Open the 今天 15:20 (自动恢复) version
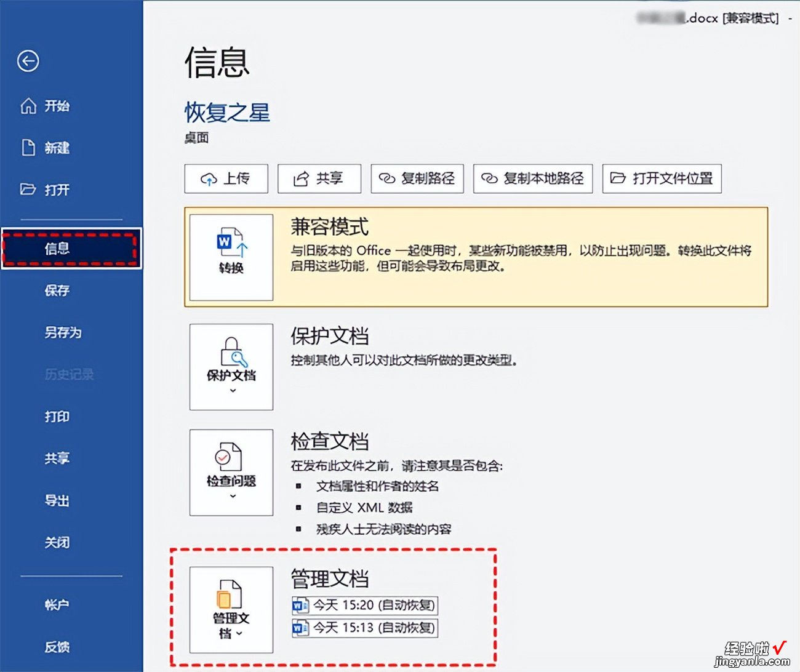 (x=365, y=606)
